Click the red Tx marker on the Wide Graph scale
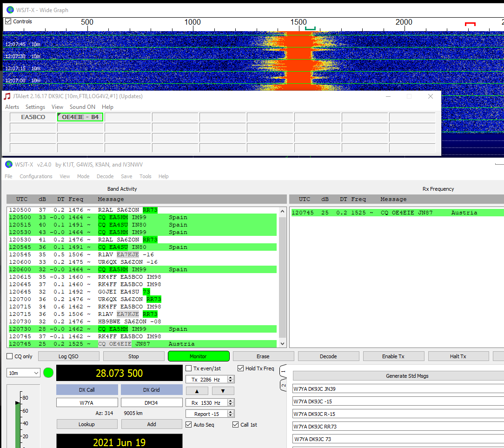The height and width of the screenshot is (448, 504). tap(470, 24)
